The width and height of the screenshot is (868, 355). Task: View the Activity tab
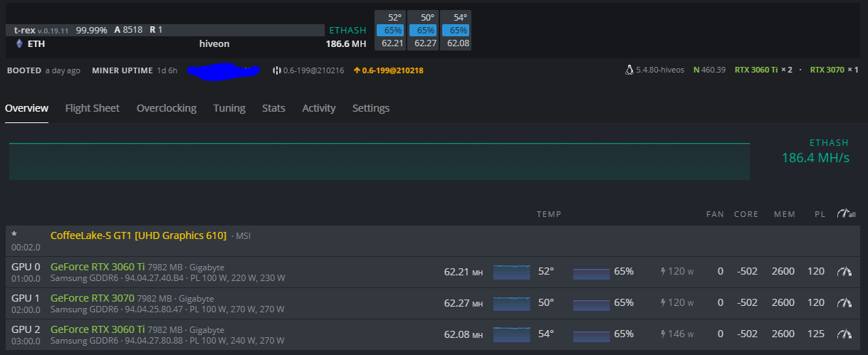coord(318,108)
